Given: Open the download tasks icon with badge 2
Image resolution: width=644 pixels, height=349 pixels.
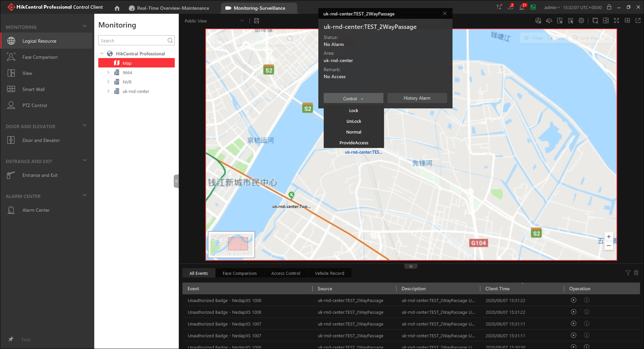Looking at the screenshot, I should [511, 7].
